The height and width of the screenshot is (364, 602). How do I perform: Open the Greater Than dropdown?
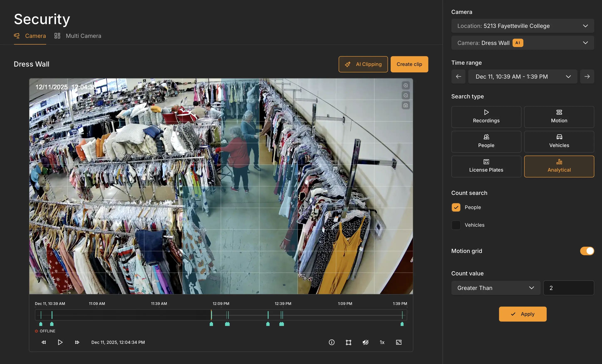click(495, 288)
